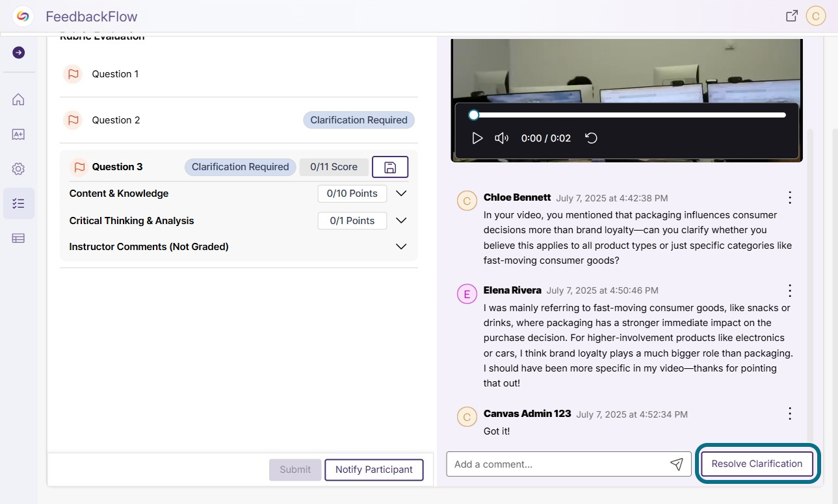
Task: Focus the Add a comment field
Action: click(x=569, y=464)
